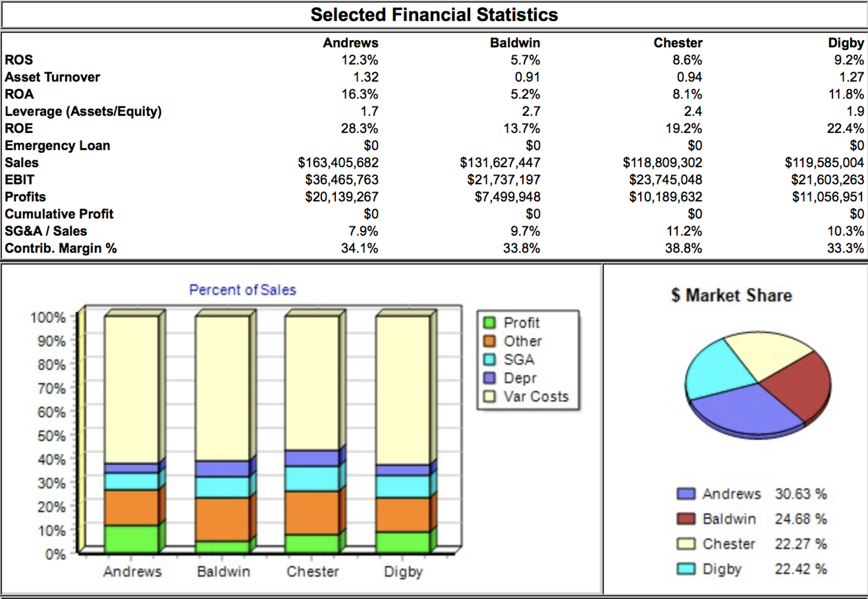Click Baldwin 24.68 % market share value
The width and height of the screenshot is (868, 599).
tap(801, 519)
